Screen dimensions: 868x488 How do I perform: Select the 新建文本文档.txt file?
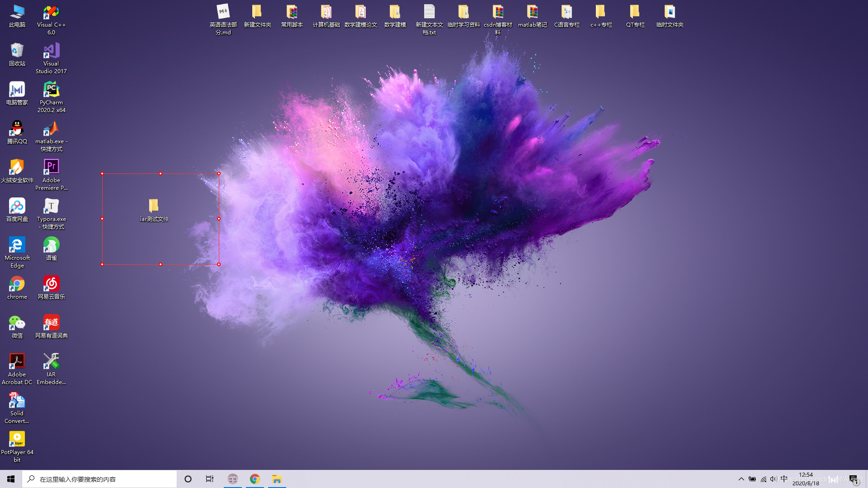point(429,20)
